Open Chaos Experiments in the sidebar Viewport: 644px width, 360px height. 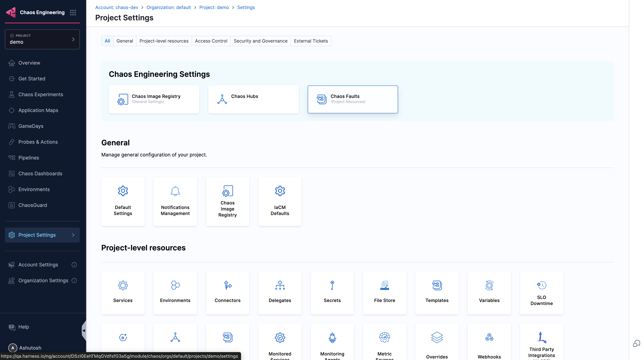click(40, 95)
